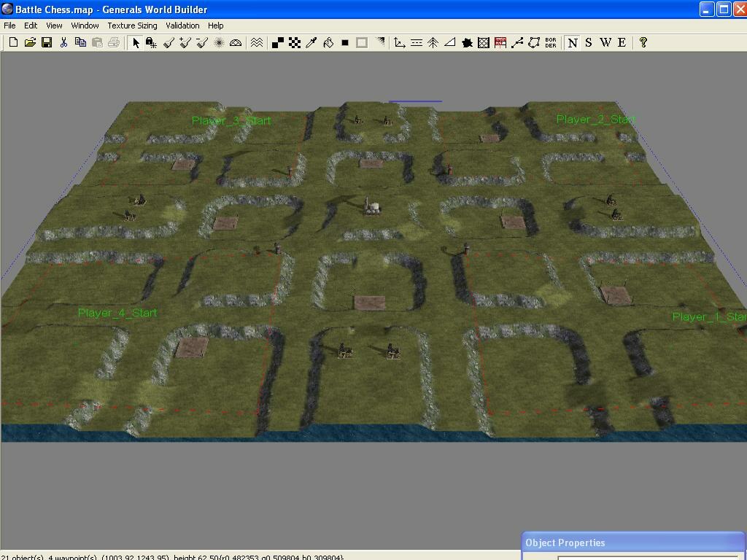This screenshot has height=560, width=747.
Task: Copy selection using the Copy icon
Action: (x=80, y=42)
